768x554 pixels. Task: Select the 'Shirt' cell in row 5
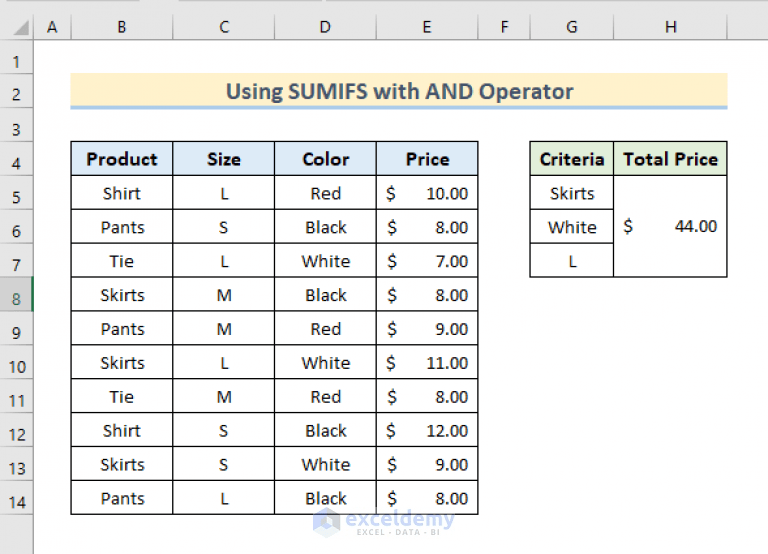pos(122,193)
